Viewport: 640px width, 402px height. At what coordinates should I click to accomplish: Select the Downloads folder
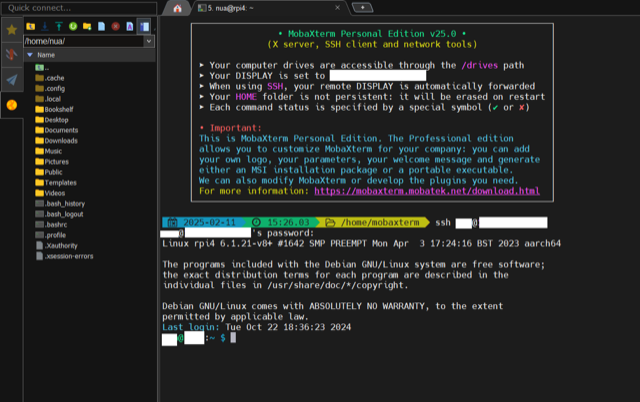coord(56,141)
